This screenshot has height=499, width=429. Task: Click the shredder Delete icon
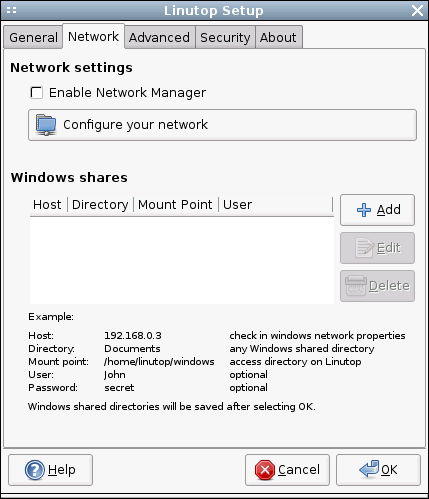pos(356,286)
